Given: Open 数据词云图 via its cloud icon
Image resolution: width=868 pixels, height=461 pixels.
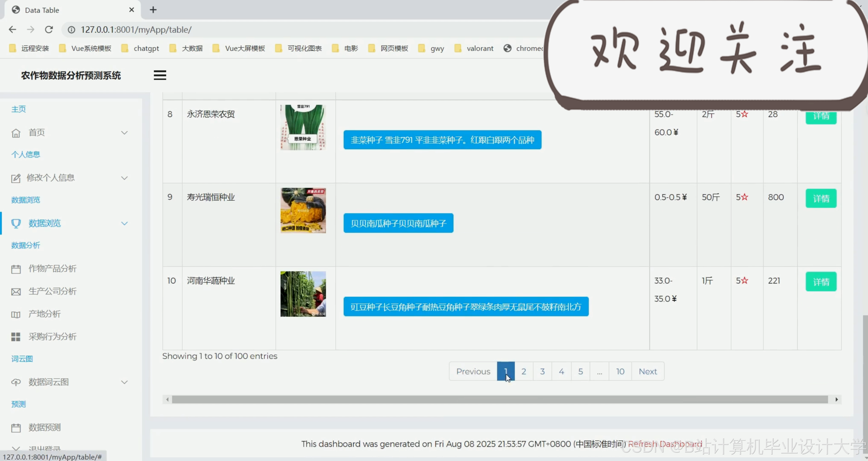Looking at the screenshot, I should click(16, 382).
